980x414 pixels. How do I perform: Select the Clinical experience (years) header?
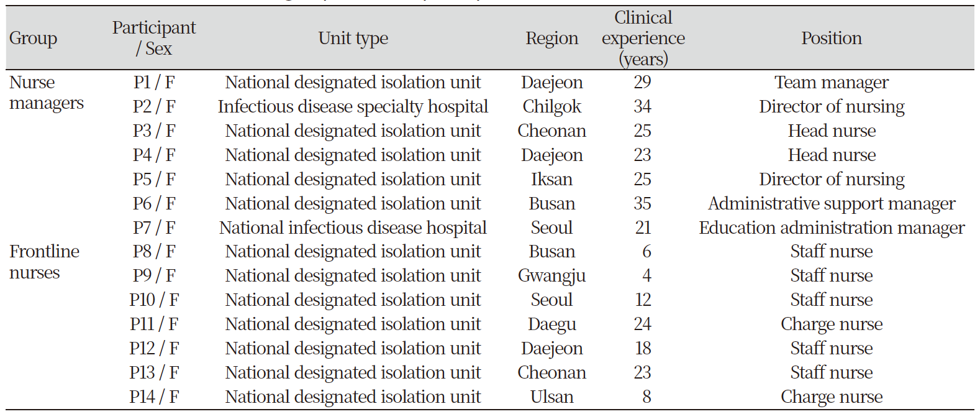[x=643, y=39]
